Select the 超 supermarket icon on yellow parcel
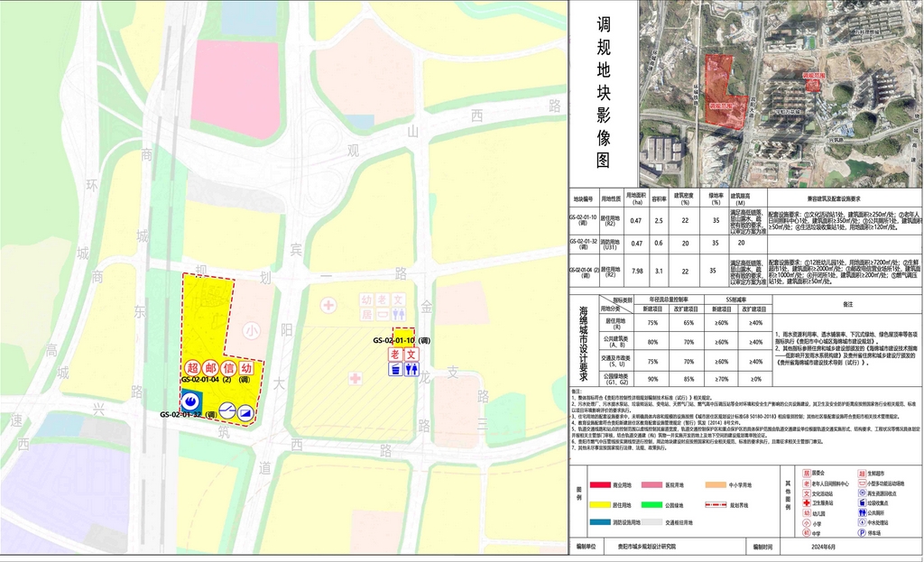 click(x=193, y=368)
